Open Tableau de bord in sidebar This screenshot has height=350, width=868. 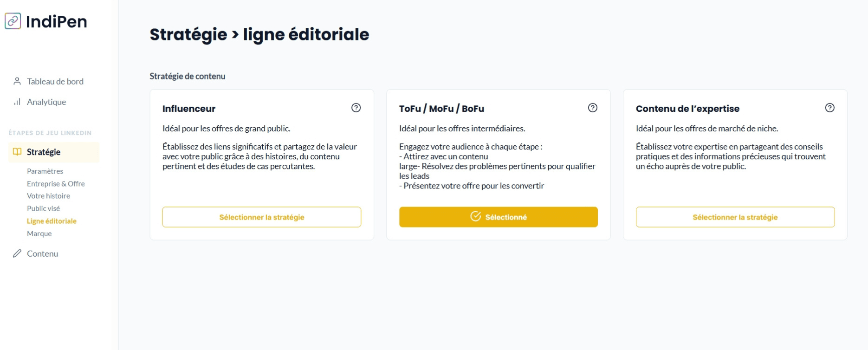tap(55, 81)
